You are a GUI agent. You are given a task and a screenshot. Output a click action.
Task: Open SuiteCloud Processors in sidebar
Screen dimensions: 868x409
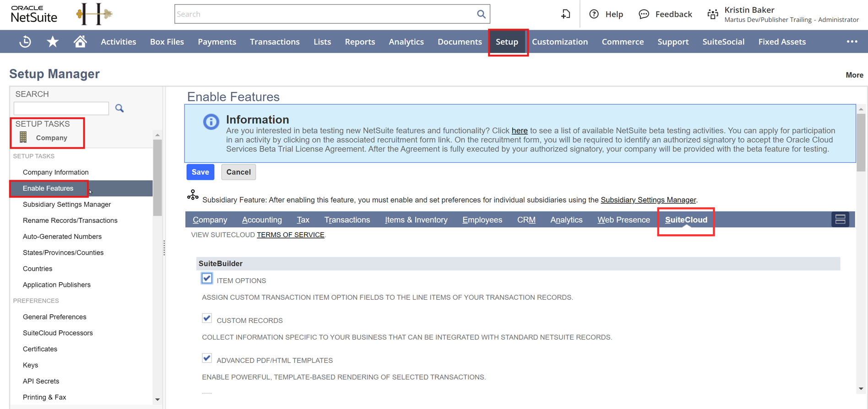coord(58,333)
